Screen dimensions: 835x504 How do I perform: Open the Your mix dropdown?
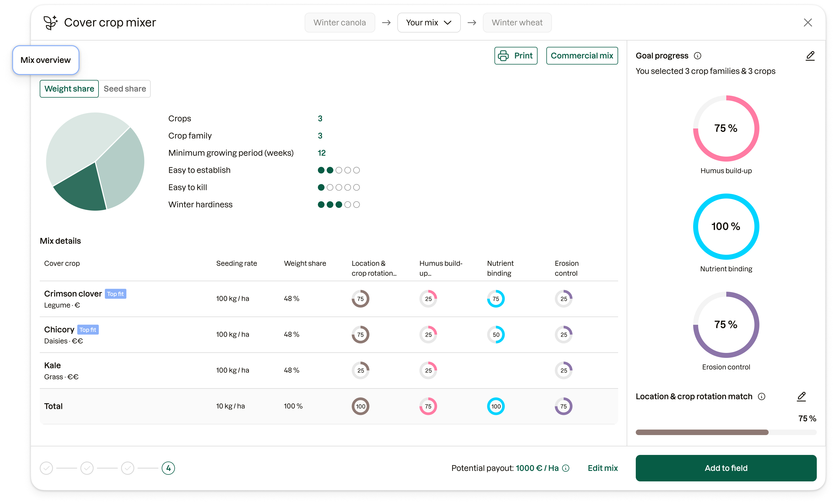pyautogui.click(x=428, y=23)
